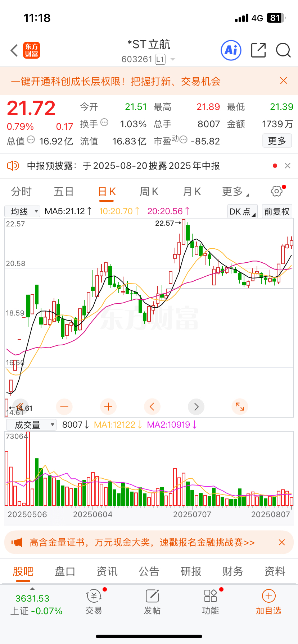Zoom out chart with minus icon
This screenshot has height=644, width=298.
[64, 407]
